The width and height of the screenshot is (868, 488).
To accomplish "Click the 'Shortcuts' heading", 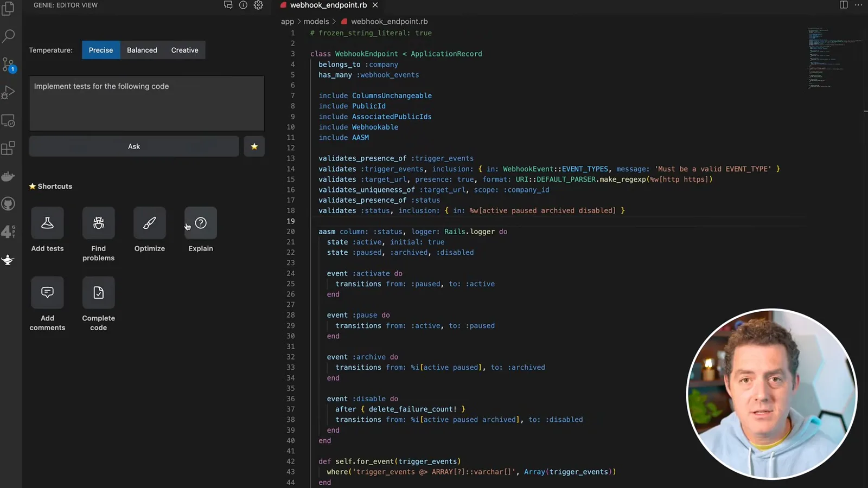I will [x=55, y=186].
